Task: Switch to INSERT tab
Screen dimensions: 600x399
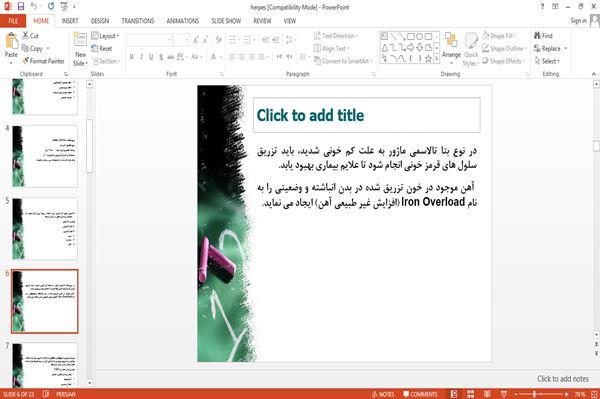Action: 70,21
